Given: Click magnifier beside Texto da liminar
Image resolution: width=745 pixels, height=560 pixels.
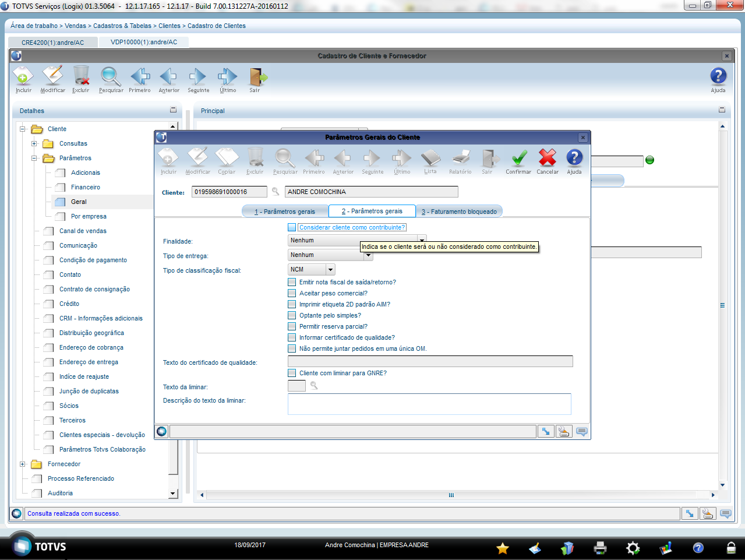Looking at the screenshot, I should click(314, 386).
